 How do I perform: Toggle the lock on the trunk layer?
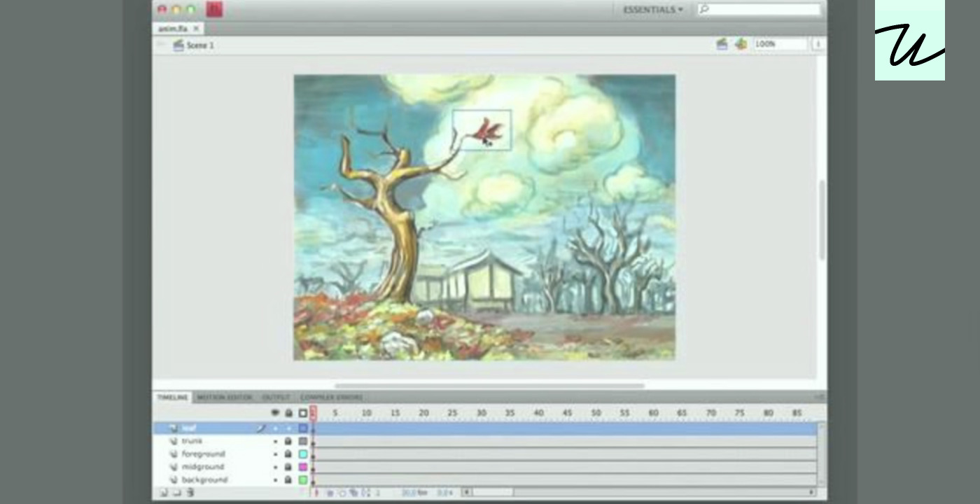[x=288, y=442]
